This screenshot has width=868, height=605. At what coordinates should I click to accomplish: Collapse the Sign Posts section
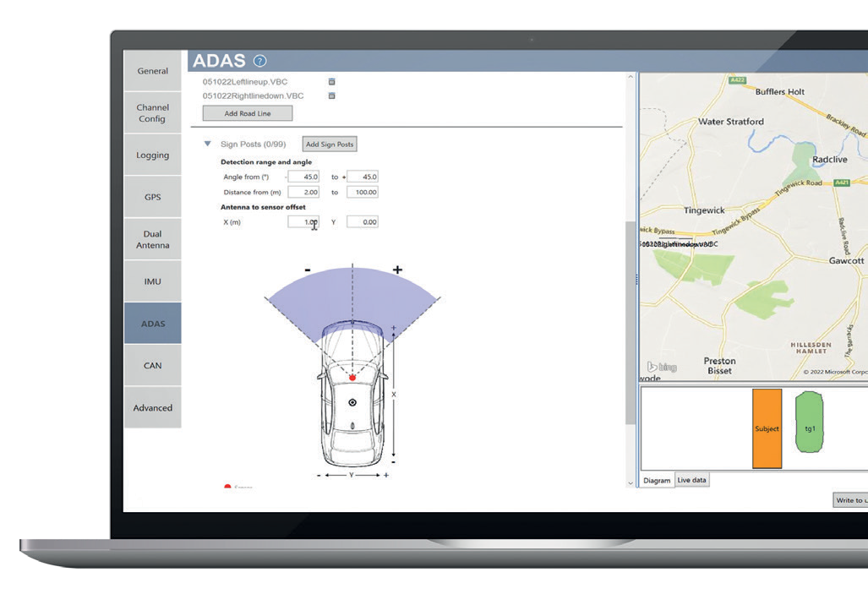click(207, 144)
